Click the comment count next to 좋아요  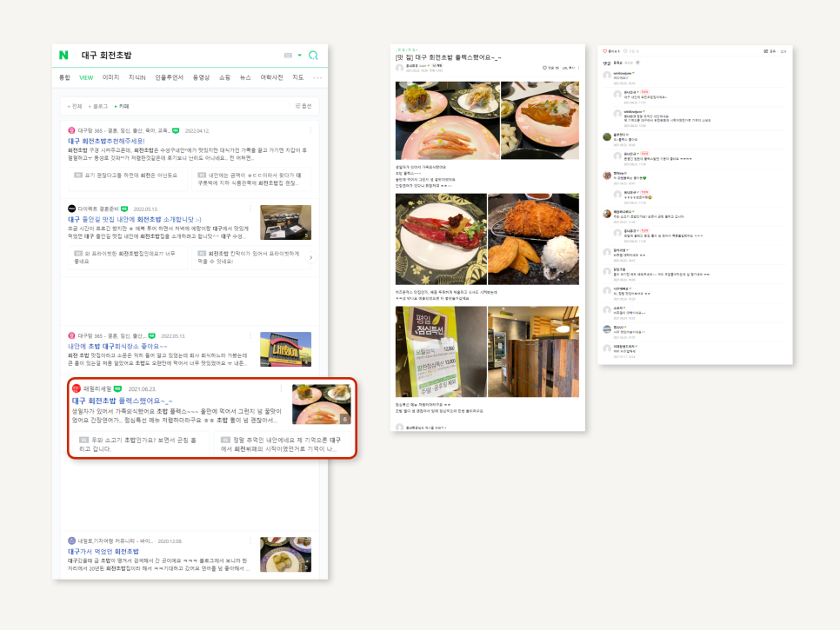[631, 51]
